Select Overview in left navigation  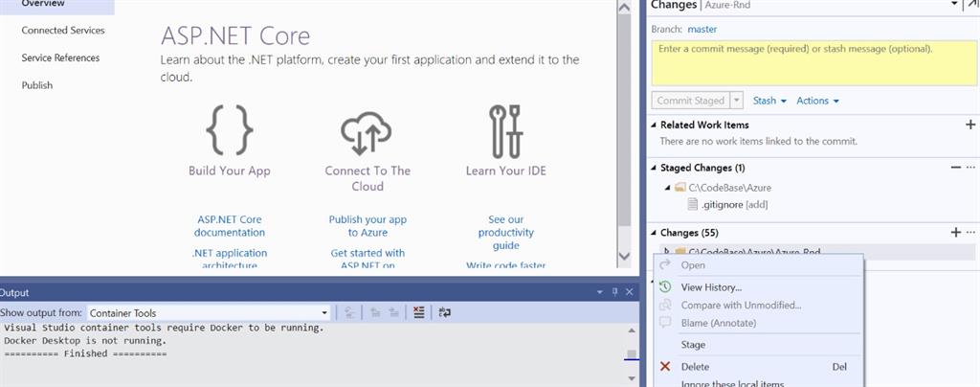[x=43, y=4]
